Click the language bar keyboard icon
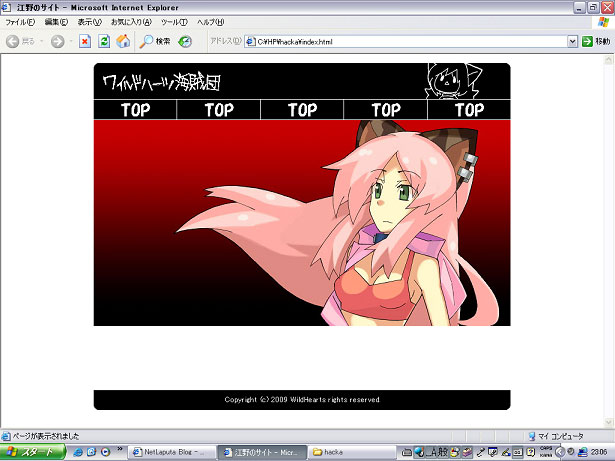Screen dimensions: 615x461 (x=407, y=452)
